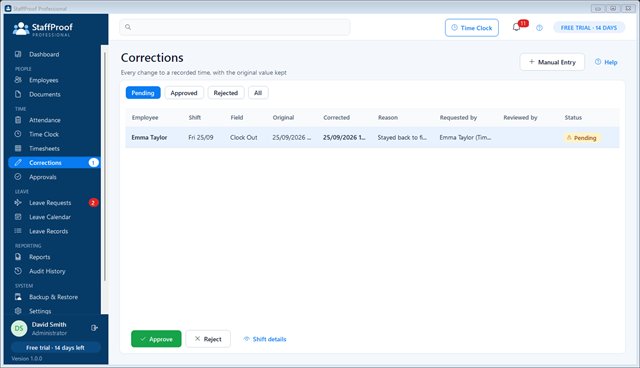Click the Reviewed by column header

pyautogui.click(x=520, y=117)
